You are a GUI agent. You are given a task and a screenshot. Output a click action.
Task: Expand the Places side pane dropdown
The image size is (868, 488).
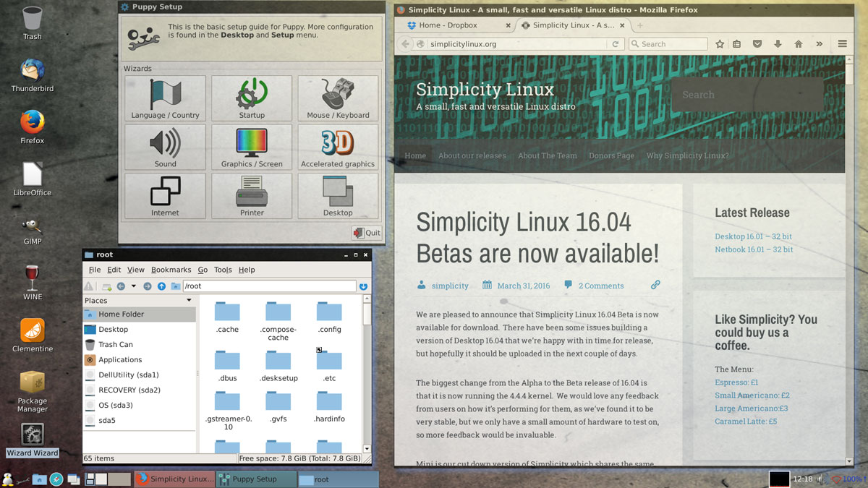click(x=189, y=300)
